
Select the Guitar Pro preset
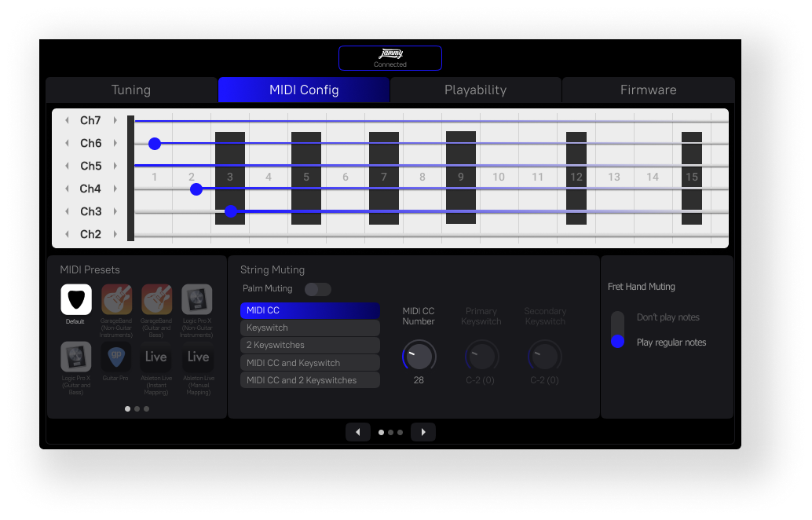tap(115, 355)
